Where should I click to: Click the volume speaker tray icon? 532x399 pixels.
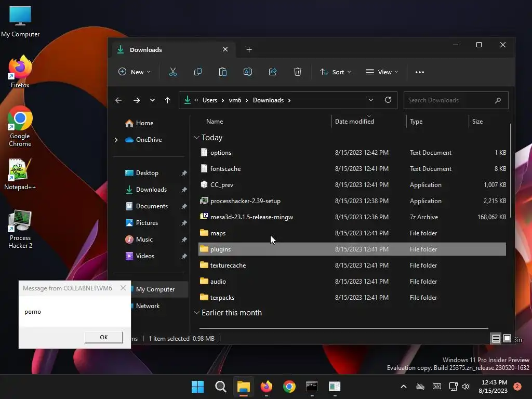click(465, 387)
